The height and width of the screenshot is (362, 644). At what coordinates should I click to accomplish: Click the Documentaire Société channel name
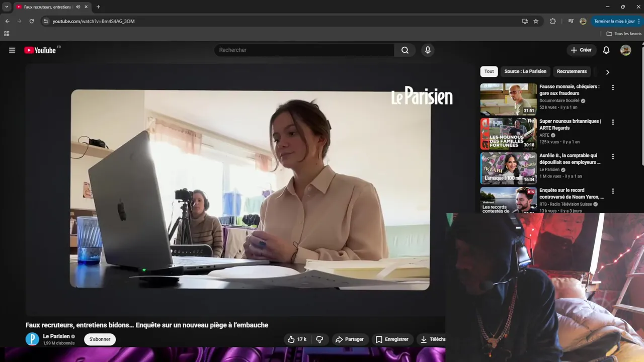559,101
